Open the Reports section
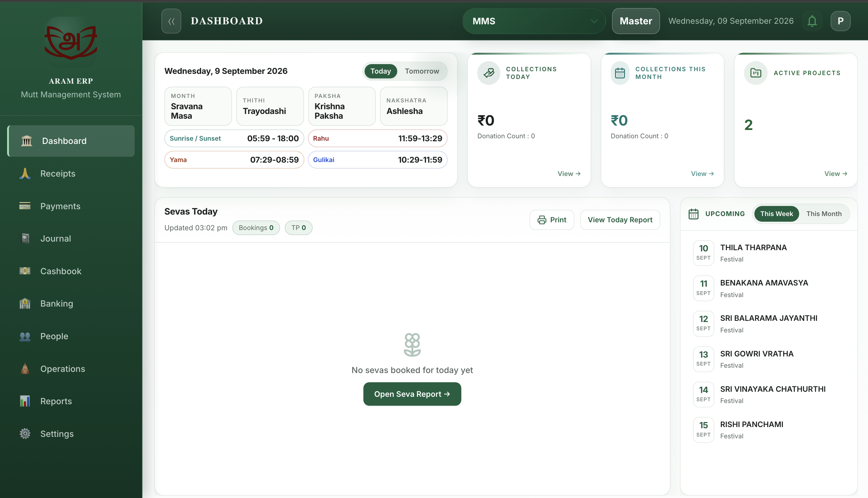The height and width of the screenshot is (498, 868). (x=71, y=401)
